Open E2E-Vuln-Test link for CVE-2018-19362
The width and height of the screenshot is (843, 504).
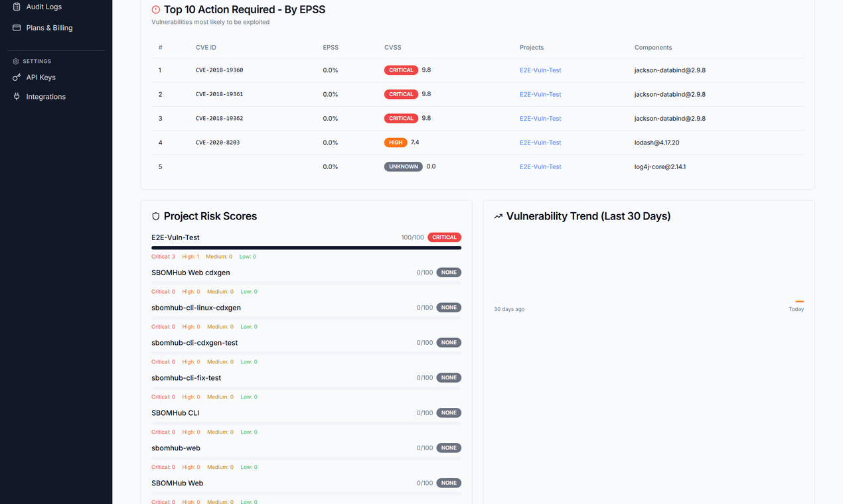click(540, 119)
